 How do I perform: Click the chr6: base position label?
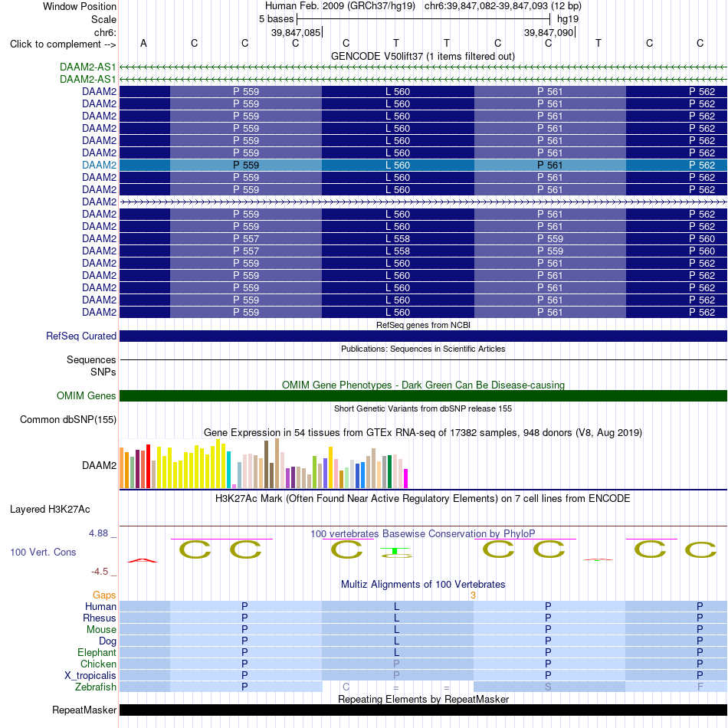tap(105, 32)
